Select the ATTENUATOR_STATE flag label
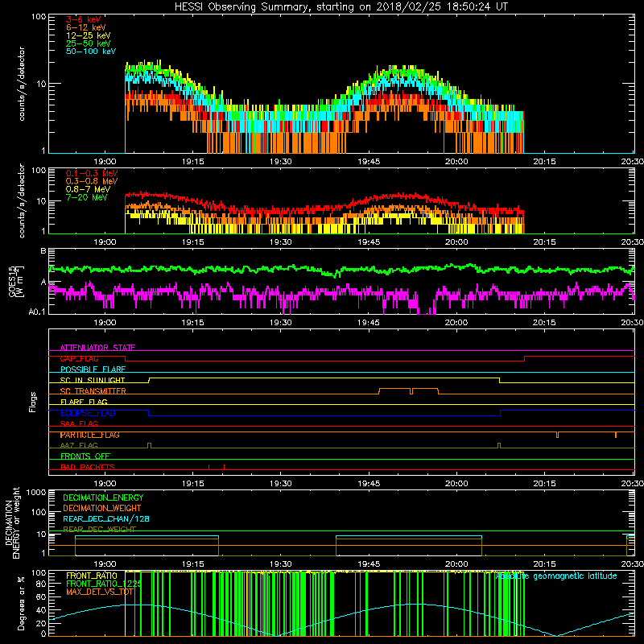 pyautogui.click(x=97, y=348)
